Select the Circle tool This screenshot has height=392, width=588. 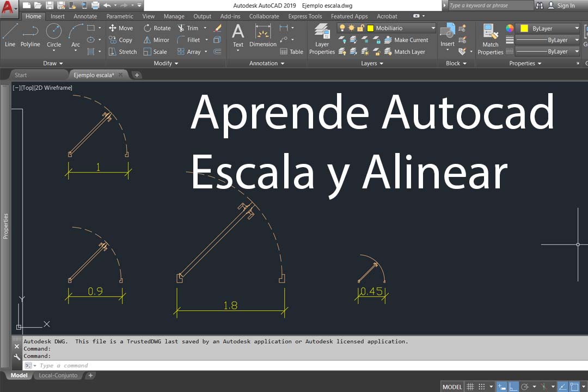coord(54,35)
